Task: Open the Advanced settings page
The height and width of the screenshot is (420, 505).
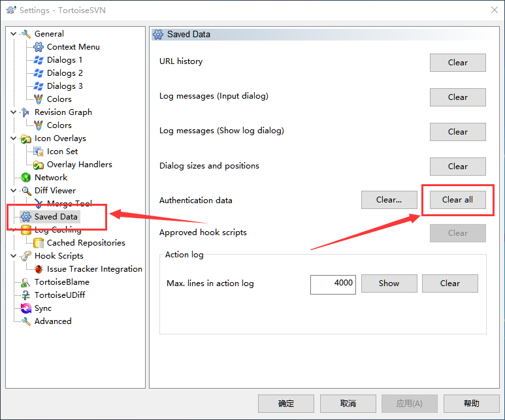Action: pyautogui.click(x=53, y=321)
